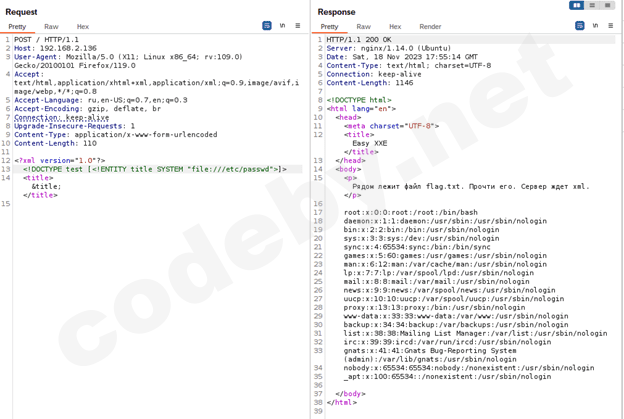Viewport: 624px width, 419px height.
Task: Click the 'mail:x:8:8' passwd entry
Action: pos(437,281)
